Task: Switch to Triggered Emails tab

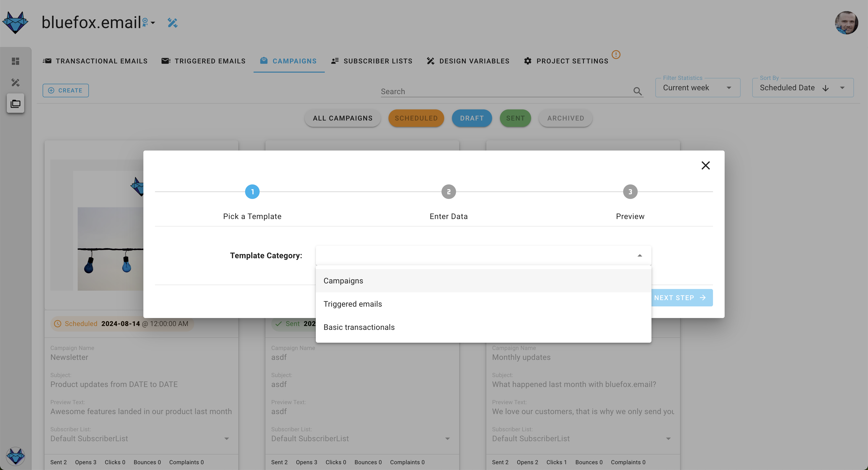Action: 203,61
